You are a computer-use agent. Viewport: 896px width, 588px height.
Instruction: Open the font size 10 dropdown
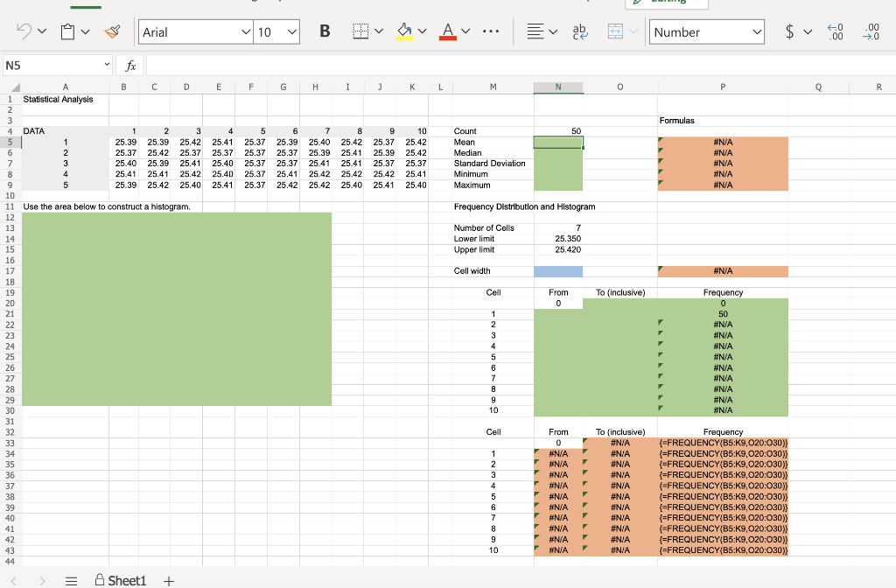(291, 32)
